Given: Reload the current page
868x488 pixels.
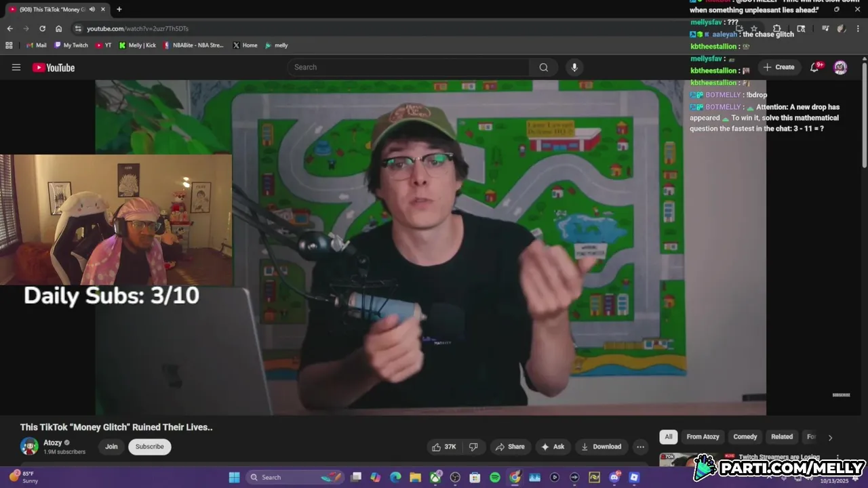Looking at the screenshot, I should click(x=42, y=28).
